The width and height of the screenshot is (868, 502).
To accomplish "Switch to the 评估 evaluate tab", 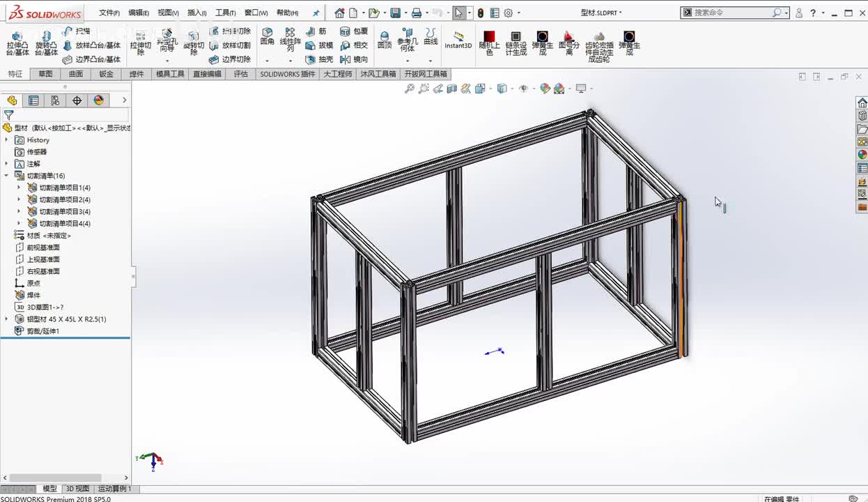I will [240, 74].
